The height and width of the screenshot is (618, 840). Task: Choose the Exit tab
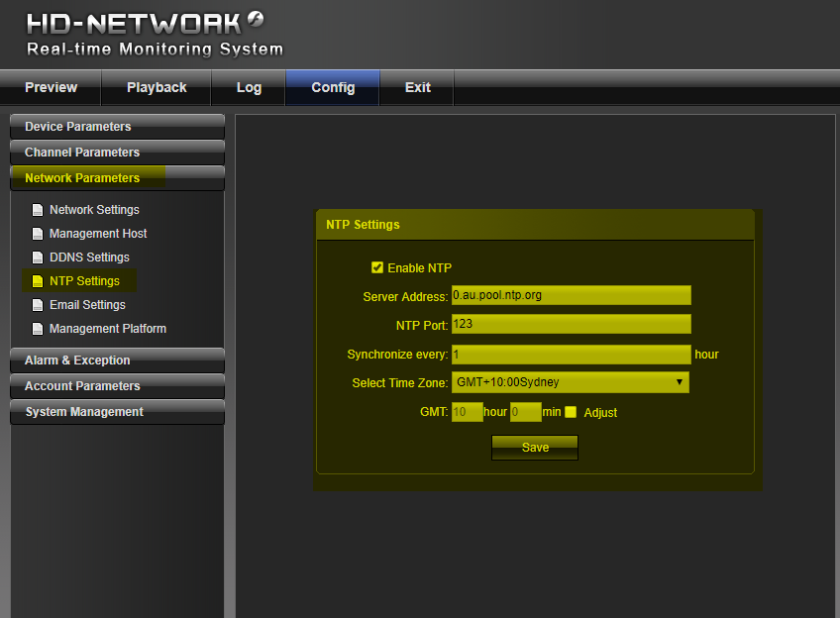pos(417,87)
